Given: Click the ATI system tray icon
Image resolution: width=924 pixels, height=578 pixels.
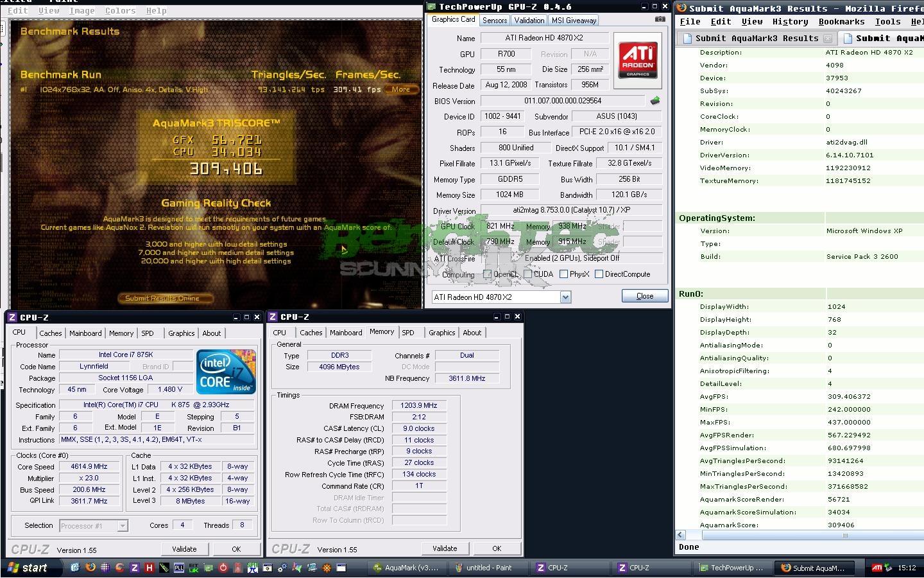Looking at the screenshot, I should coord(877,568).
